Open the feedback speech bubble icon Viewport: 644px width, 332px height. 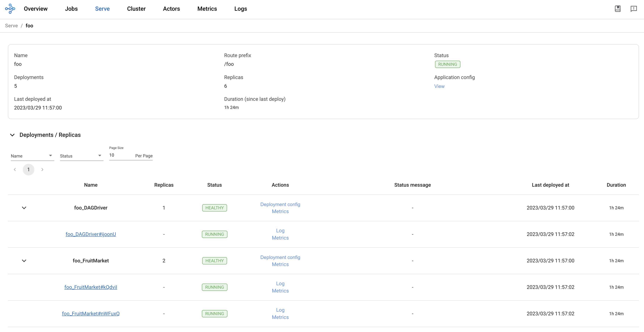click(634, 9)
